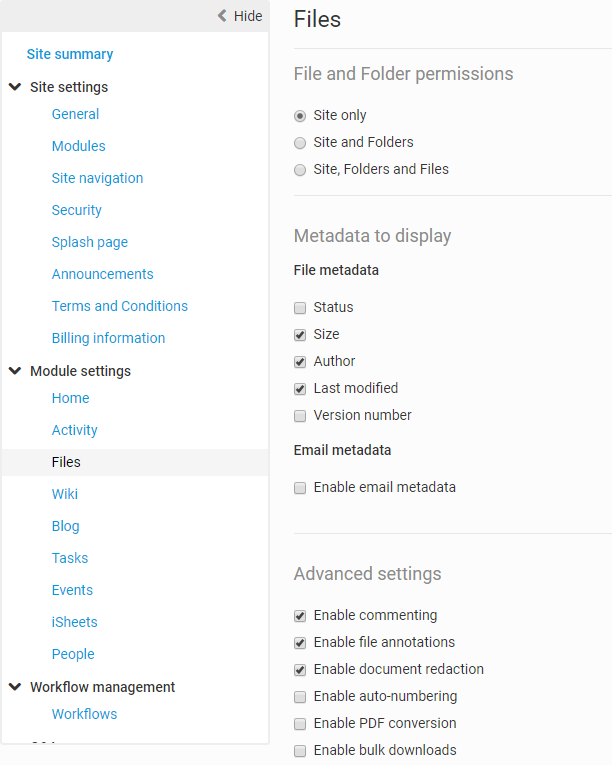Enable email metadata checkbox

point(300,488)
